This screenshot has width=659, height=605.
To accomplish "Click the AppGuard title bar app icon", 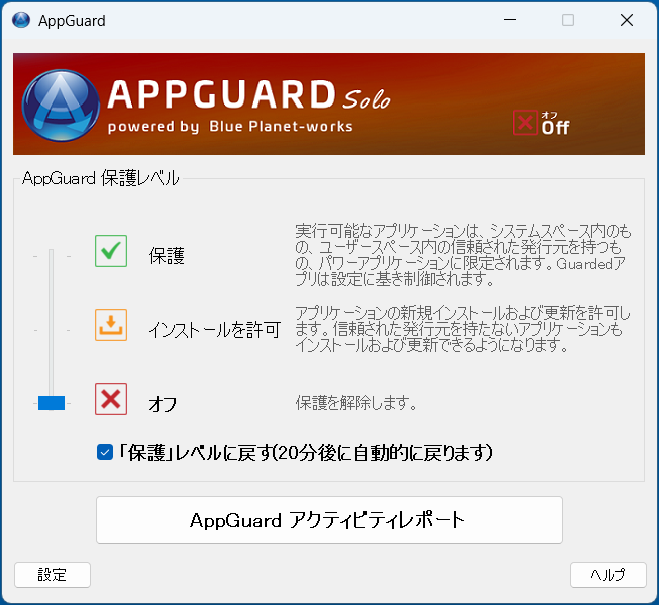I will [x=21, y=20].
